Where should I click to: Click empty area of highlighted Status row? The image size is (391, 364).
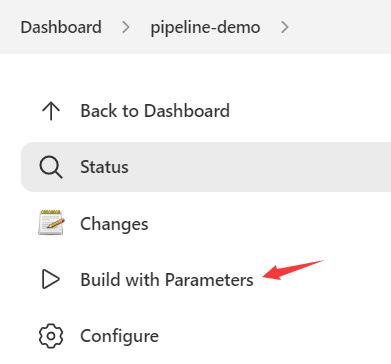260,167
